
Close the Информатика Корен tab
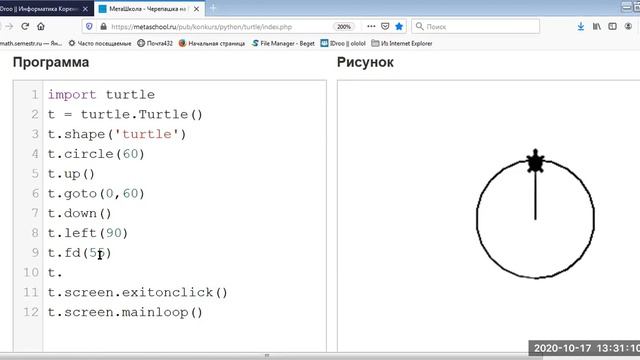coord(85,9)
